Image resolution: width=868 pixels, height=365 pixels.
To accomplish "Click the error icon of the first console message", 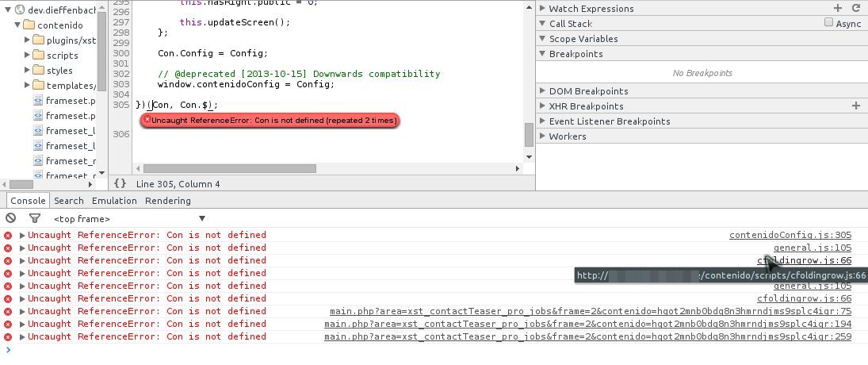I will 8,235.
